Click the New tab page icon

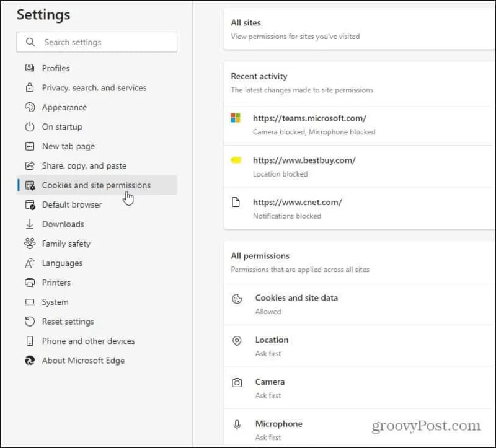click(x=30, y=146)
